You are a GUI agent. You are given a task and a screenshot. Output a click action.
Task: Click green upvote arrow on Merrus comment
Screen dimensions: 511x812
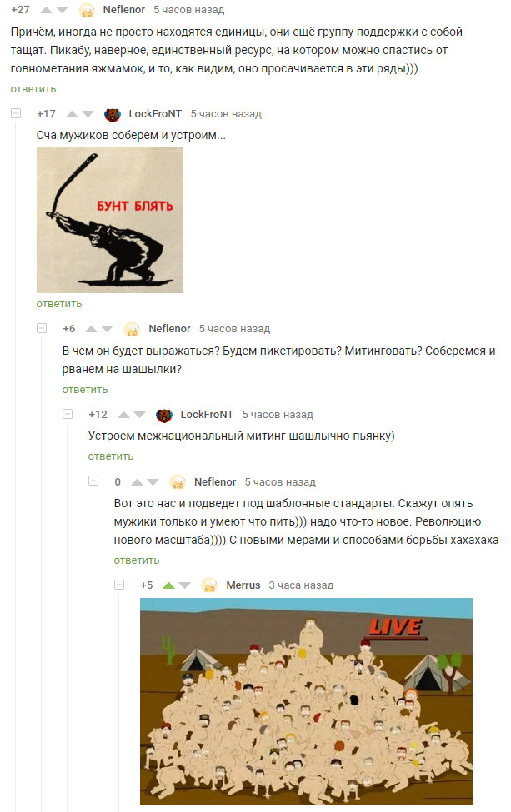(x=168, y=585)
